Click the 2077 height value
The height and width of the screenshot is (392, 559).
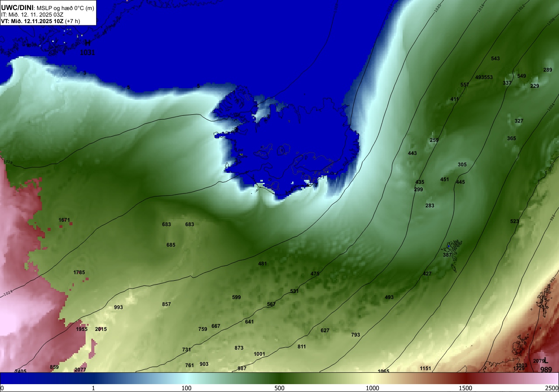(80, 370)
